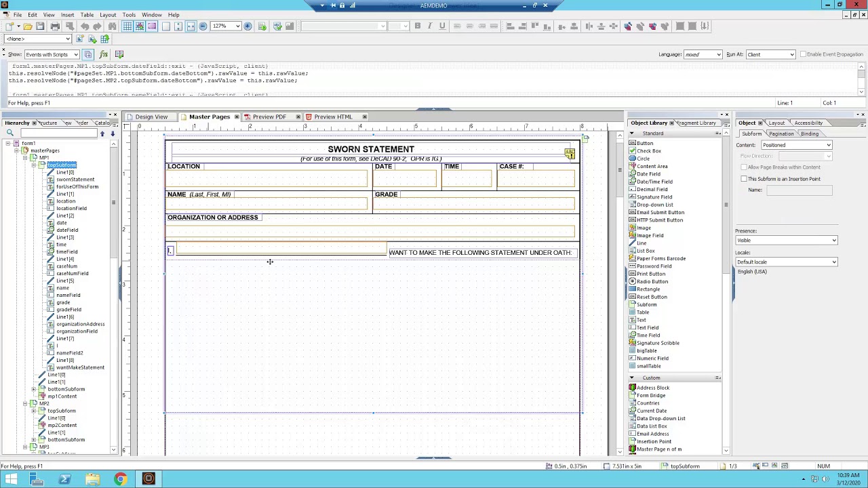Click the Zoom In plus icon
This screenshot has height=488, width=868.
[x=248, y=26]
